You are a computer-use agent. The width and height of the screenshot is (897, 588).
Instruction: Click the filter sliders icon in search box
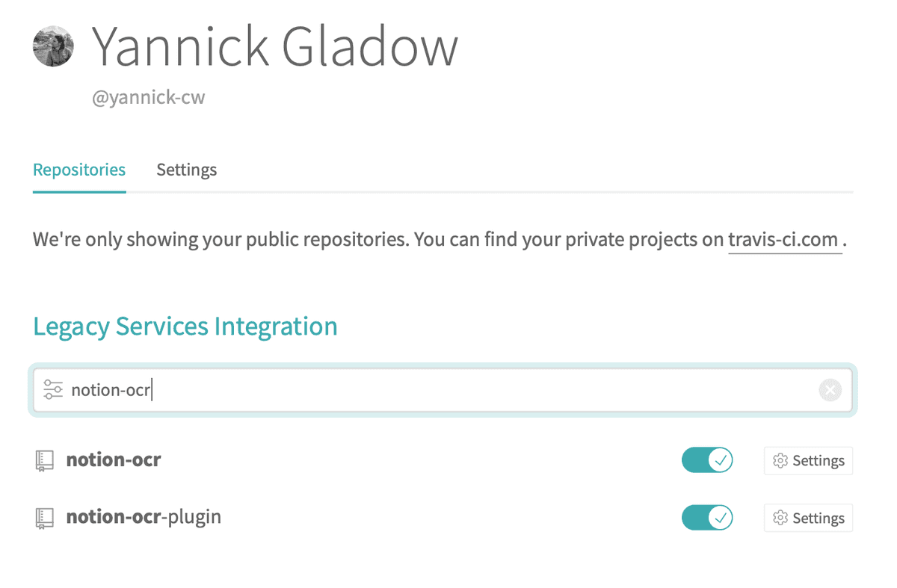[x=53, y=389]
